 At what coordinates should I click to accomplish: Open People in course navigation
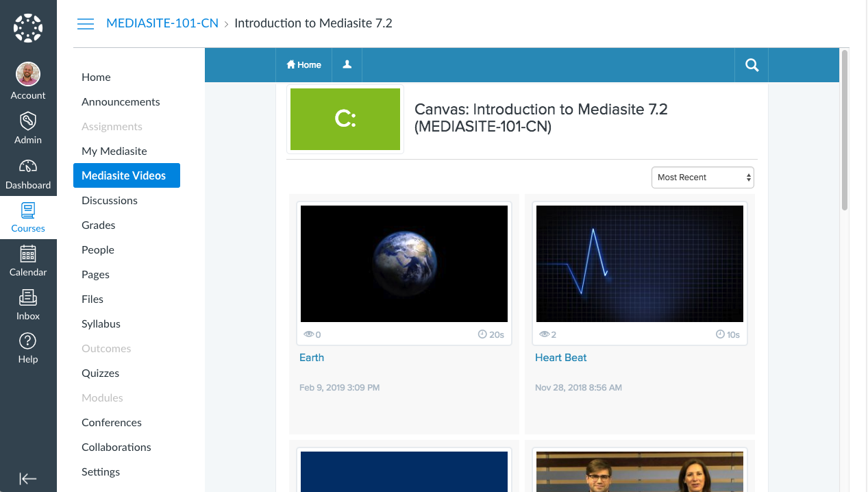(98, 250)
